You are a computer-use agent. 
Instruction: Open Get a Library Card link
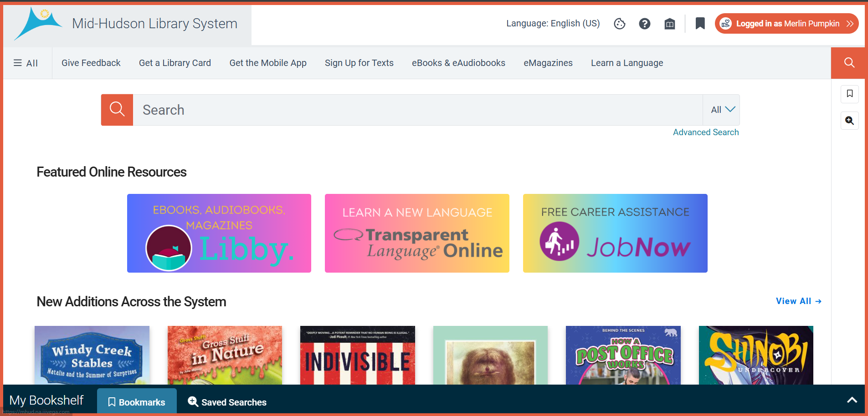coord(175,63)
